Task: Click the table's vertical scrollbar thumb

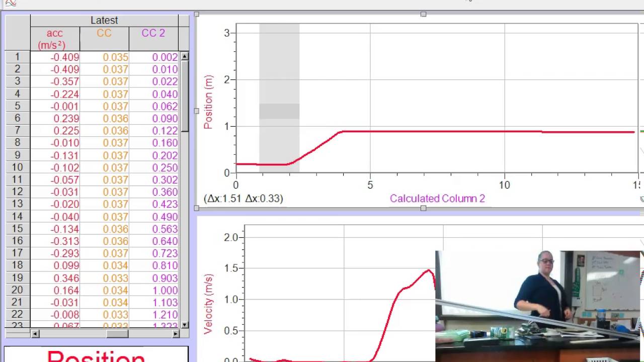Action: coord(185,97)
